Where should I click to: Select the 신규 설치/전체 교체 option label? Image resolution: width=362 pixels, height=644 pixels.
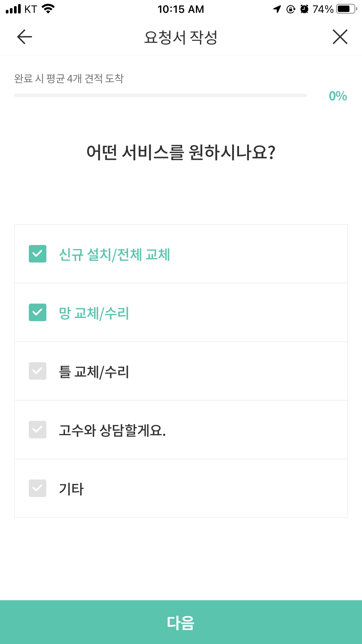click(114, 254)
